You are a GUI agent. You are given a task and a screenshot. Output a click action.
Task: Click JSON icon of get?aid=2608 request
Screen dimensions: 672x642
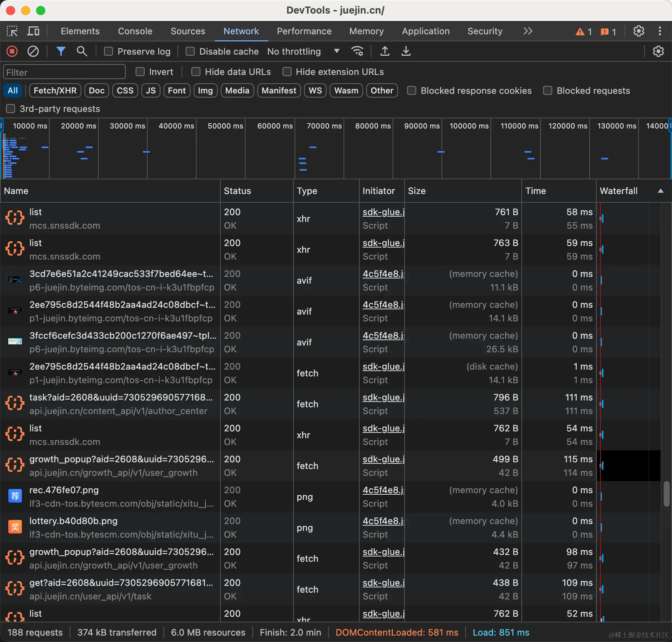pyautogui.click(x=15, y=589)
